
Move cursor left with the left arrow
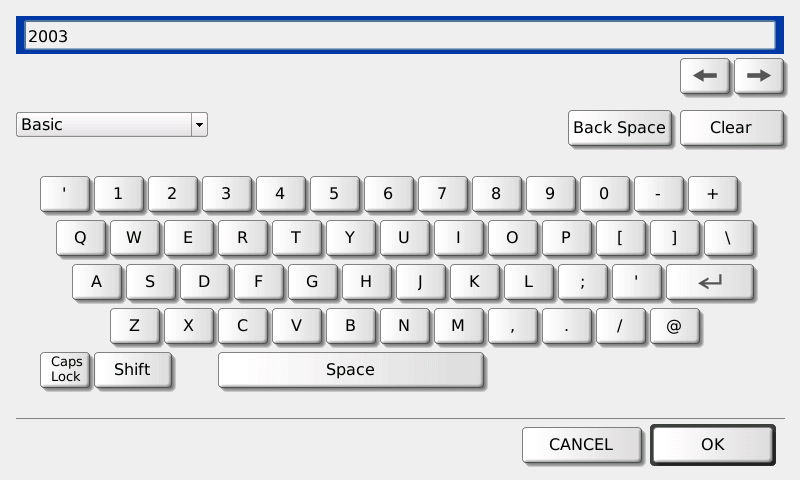pos(705,76)
